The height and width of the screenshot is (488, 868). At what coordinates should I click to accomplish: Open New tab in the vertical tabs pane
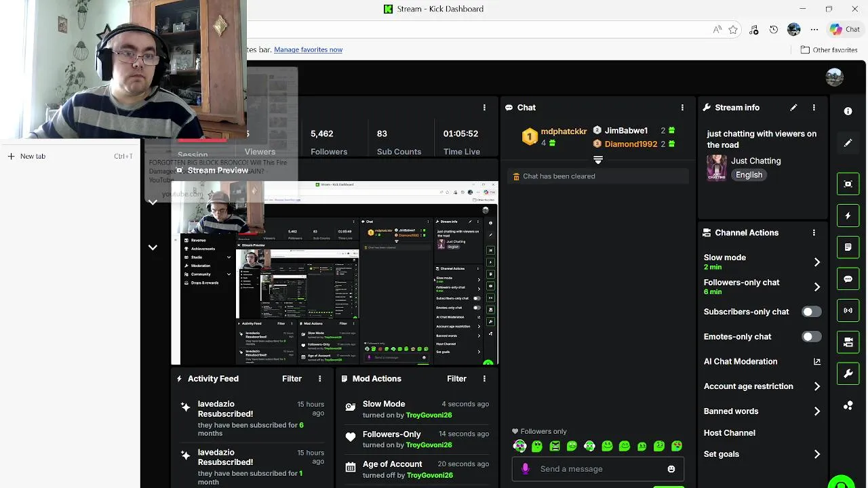tap(71, 156)
